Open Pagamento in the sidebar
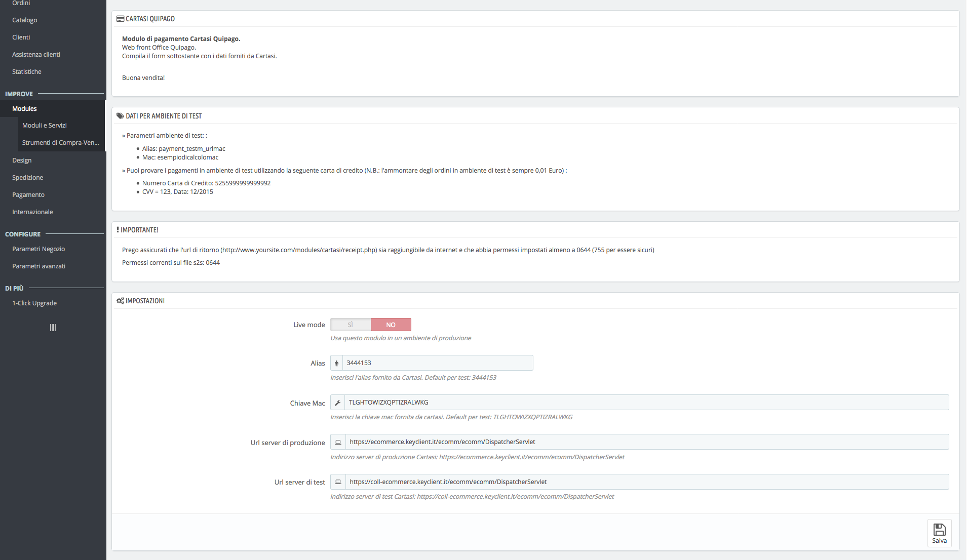 [x=28, y=195]
